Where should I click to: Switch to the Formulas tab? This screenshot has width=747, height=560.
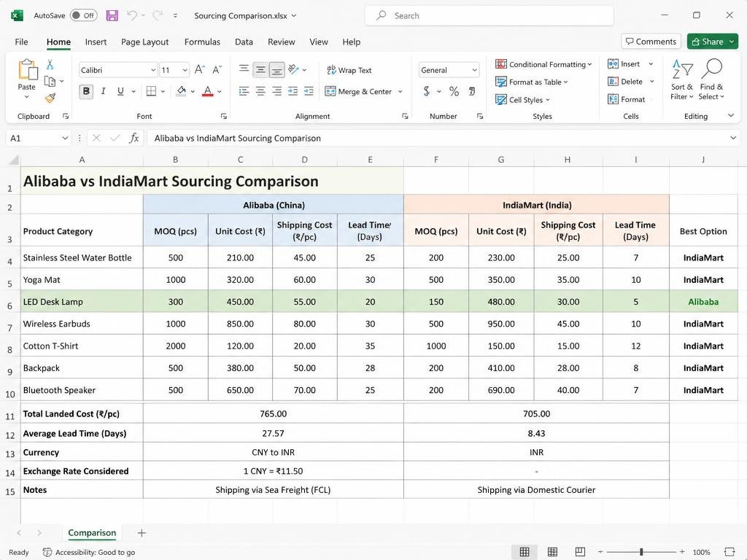tap(203, 42)
